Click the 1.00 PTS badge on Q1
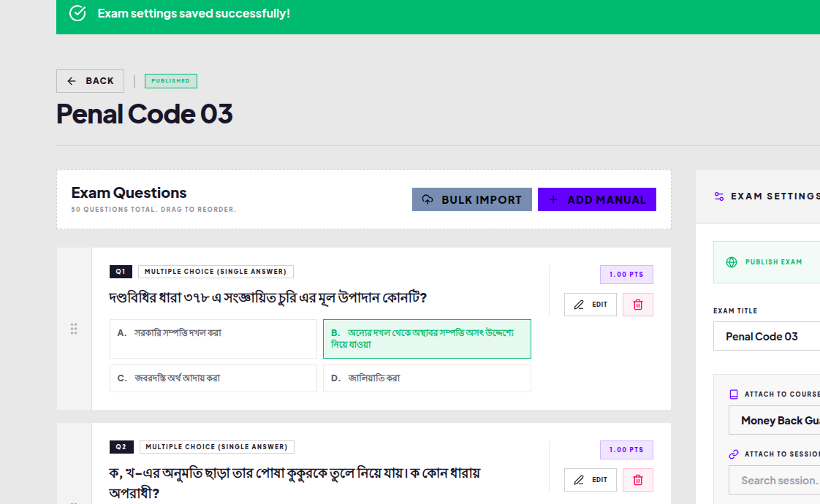This screenshot has height=504, width=820. [626, 275]
